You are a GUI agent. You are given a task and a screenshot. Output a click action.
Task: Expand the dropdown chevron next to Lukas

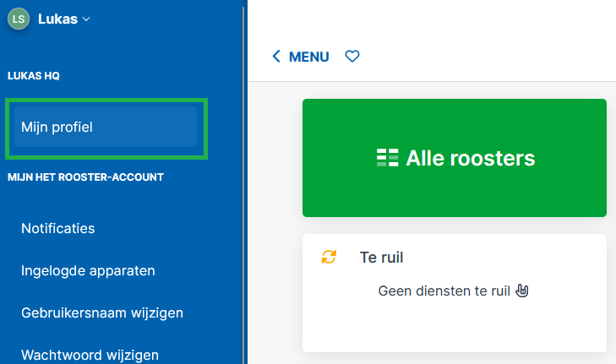pyautogui.click(x=86, y=19)
